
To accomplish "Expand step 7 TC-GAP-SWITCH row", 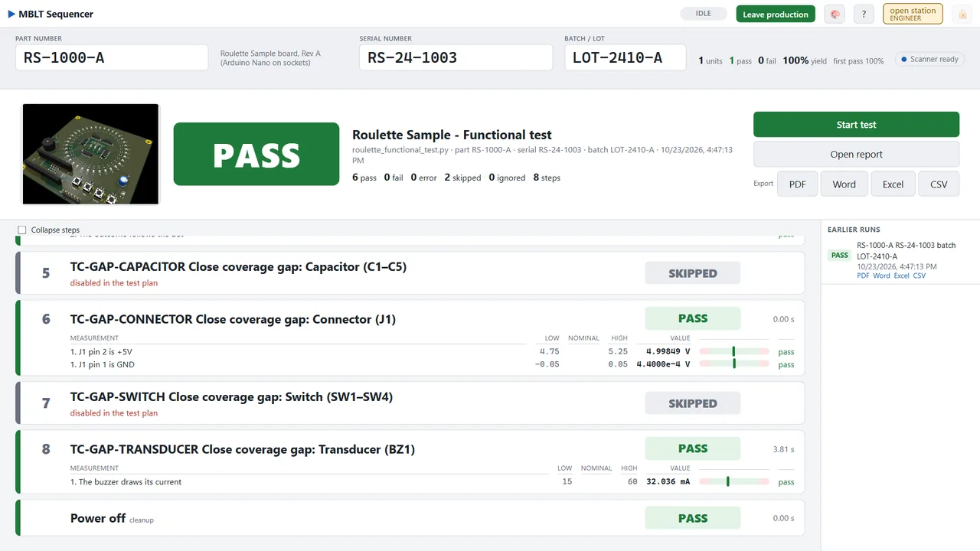I will click(410, 403).
